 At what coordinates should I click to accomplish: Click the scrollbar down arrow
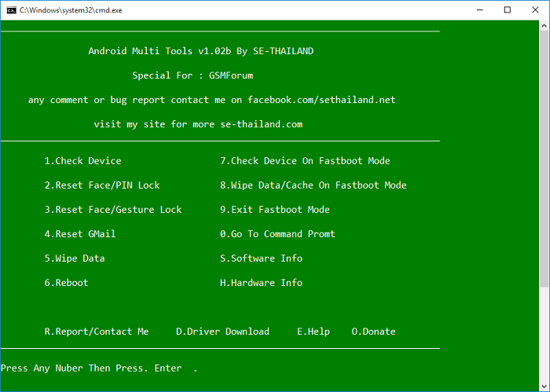[x=544, y=387]
